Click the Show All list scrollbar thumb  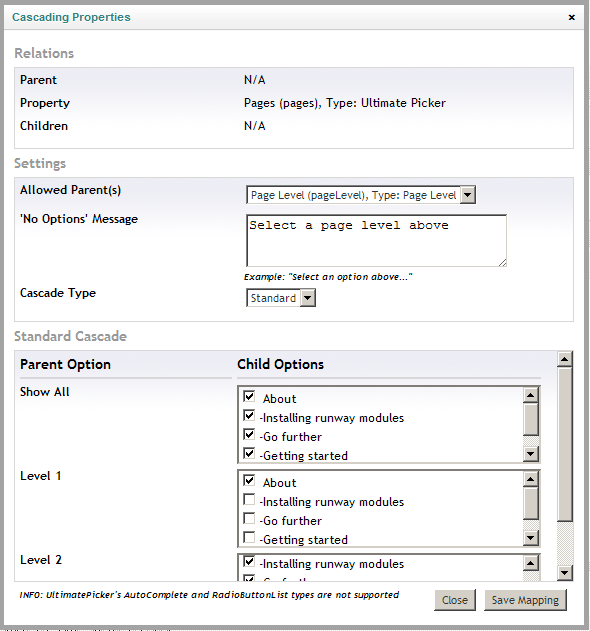pos(530,419)
